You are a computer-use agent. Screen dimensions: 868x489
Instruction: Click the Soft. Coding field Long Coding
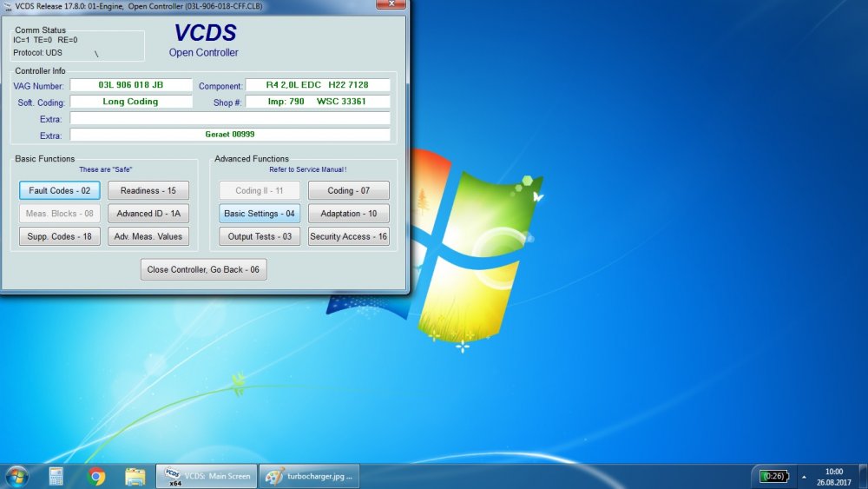(x=131, y=102)
